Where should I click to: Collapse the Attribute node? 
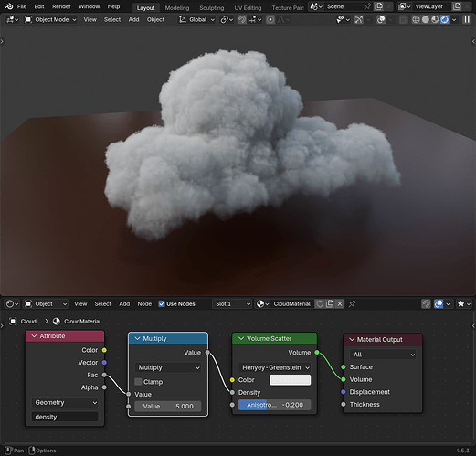(x=34, y=336)
